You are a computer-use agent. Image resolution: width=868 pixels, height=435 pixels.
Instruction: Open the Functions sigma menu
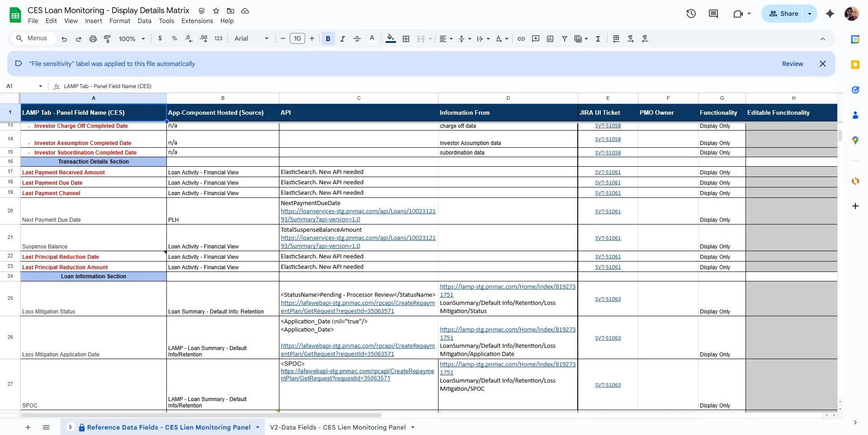click(598, 39)
